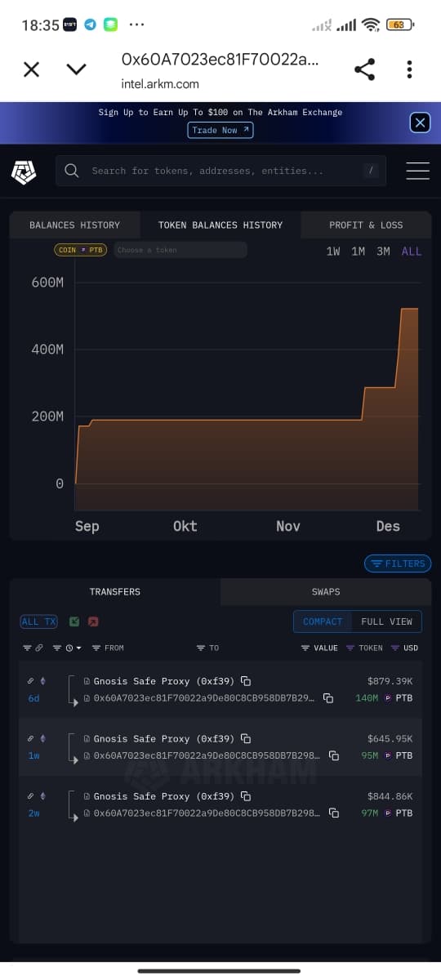Click Ethereum chain icon on 2w transfer
This screenshot has width=441, height=980.
pos(43,795)
